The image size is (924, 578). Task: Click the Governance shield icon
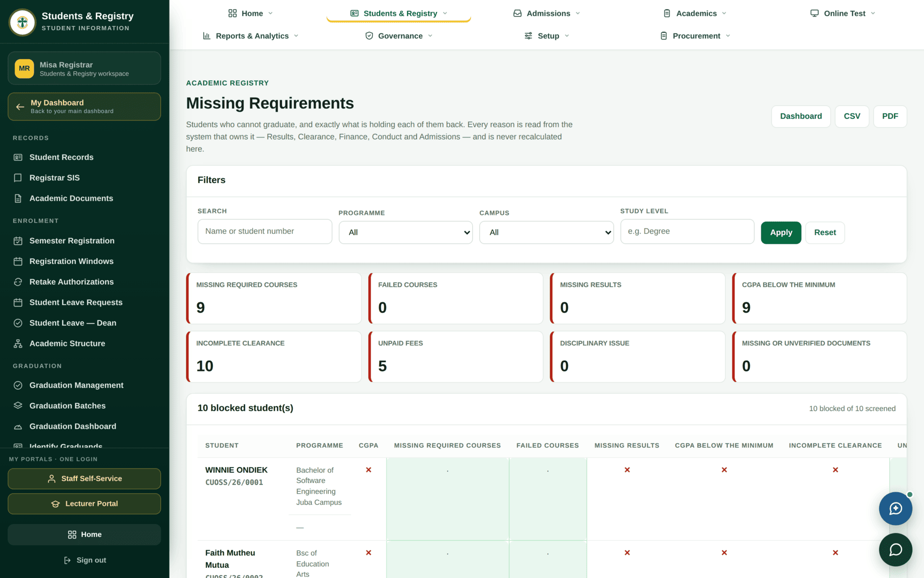point(369,36)
